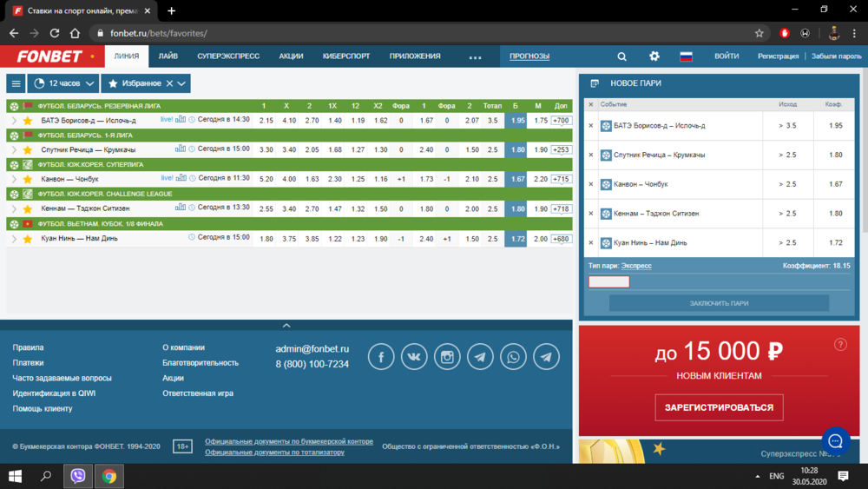Open the admin@fonbet.ru email link

tap(312, 349)
